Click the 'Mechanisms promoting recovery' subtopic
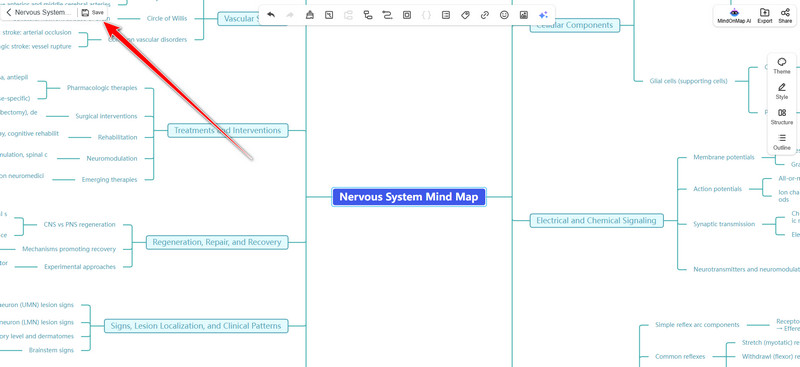The image size is (800, 367). click(x=69, y=249)
